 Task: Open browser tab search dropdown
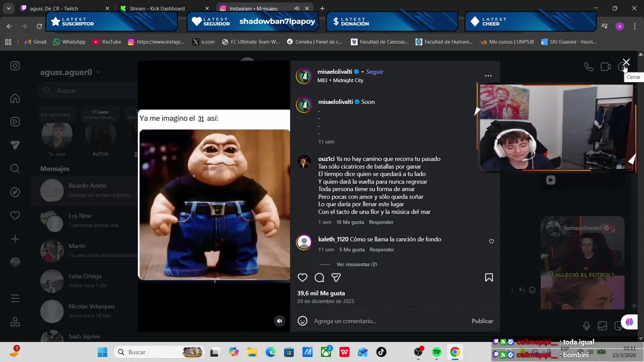[x=8, y=9]
